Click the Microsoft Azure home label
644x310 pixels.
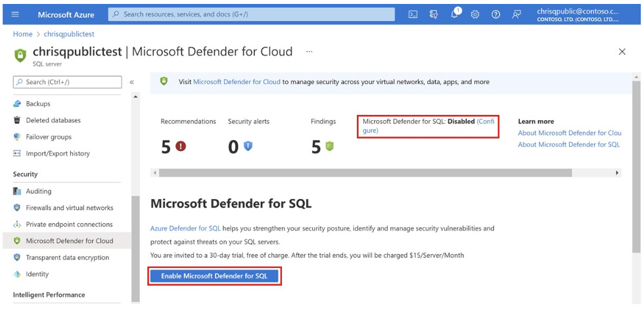tap(66, 14)
